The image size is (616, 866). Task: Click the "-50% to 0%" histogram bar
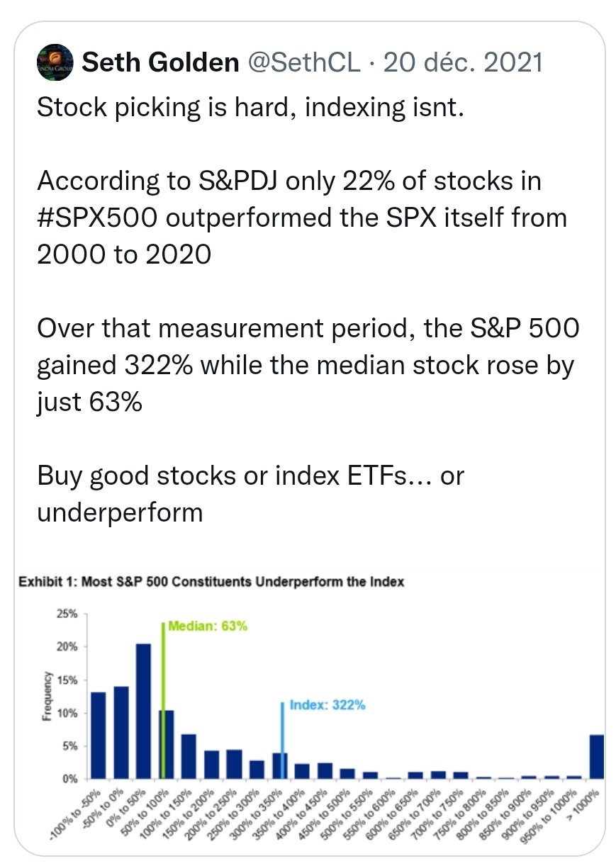[x=121, y=732]
